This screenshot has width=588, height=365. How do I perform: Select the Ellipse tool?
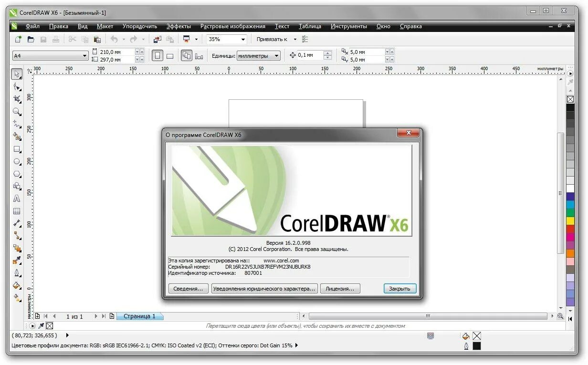[x=17, y=161]
